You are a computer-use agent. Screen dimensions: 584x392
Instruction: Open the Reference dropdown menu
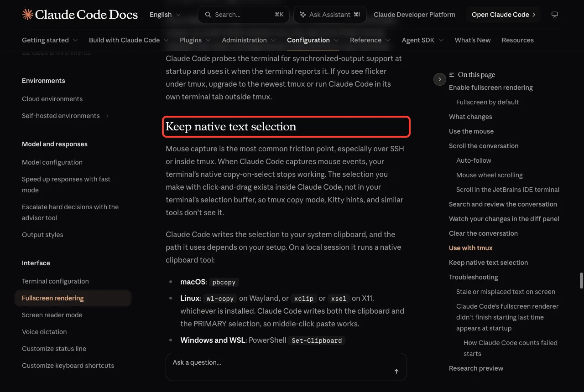coord(370,40)
